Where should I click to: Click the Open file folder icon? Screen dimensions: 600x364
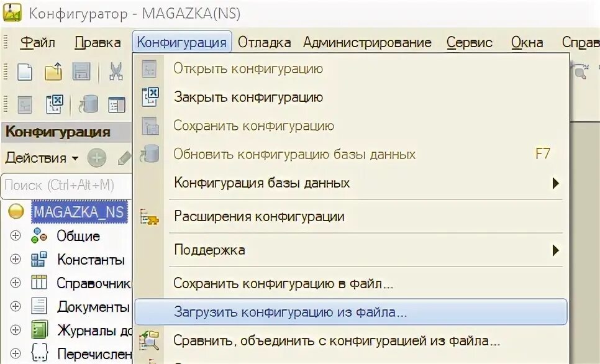53,71
